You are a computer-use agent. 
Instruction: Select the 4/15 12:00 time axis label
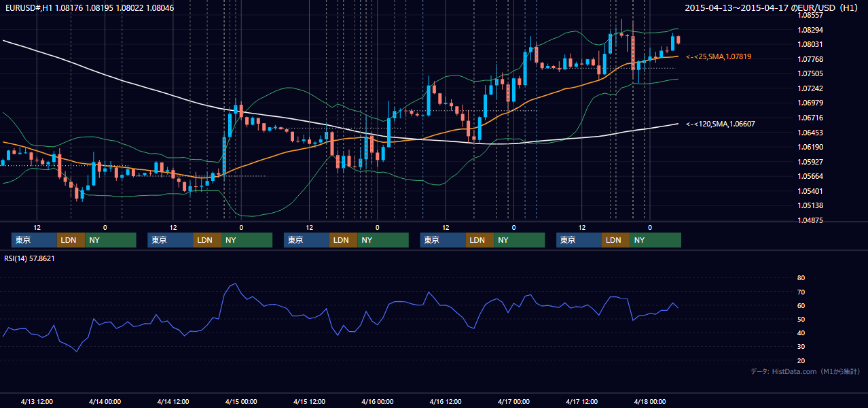[x=310, y=401]
